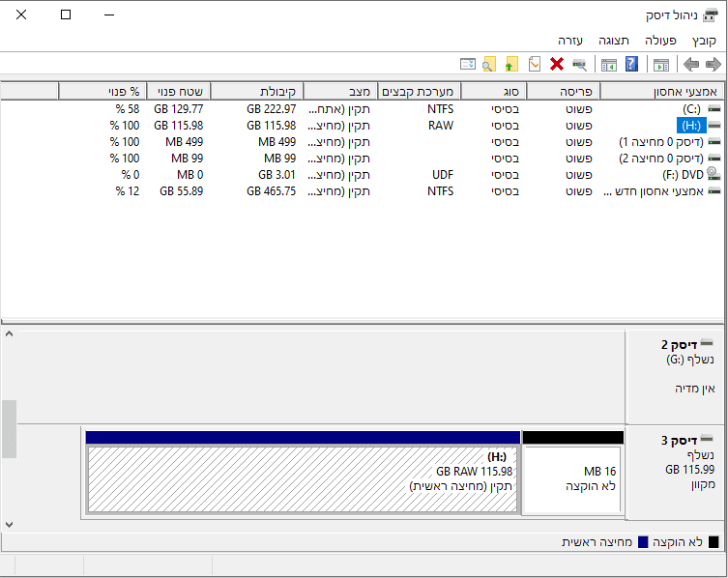Image resolution: width=728 pixels, height=578 pixels.
Task: Click the GB 3.01 capacity cell
Action: point(277,175)
